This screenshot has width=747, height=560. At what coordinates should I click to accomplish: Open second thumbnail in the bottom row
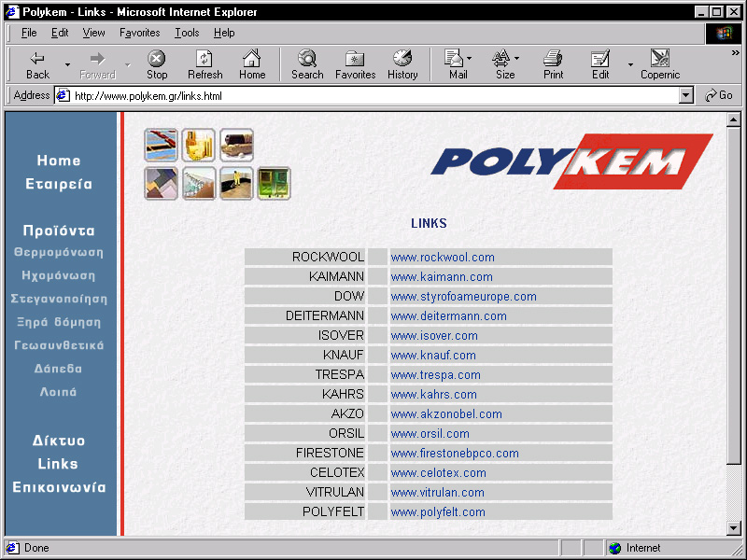point(199,183)
